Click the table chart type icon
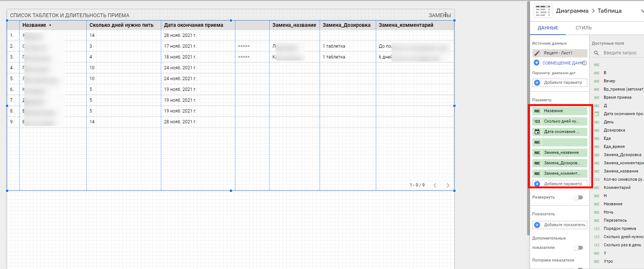 coord(543,11)
